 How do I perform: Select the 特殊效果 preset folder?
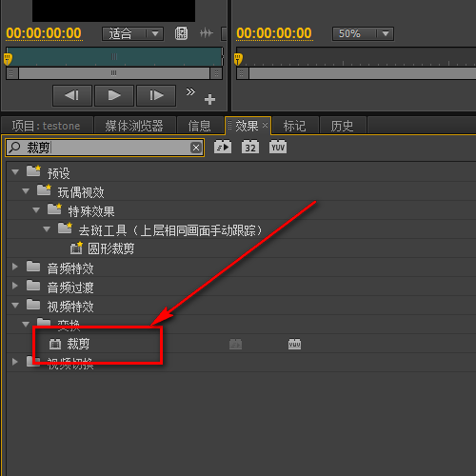tap(241, 210)
